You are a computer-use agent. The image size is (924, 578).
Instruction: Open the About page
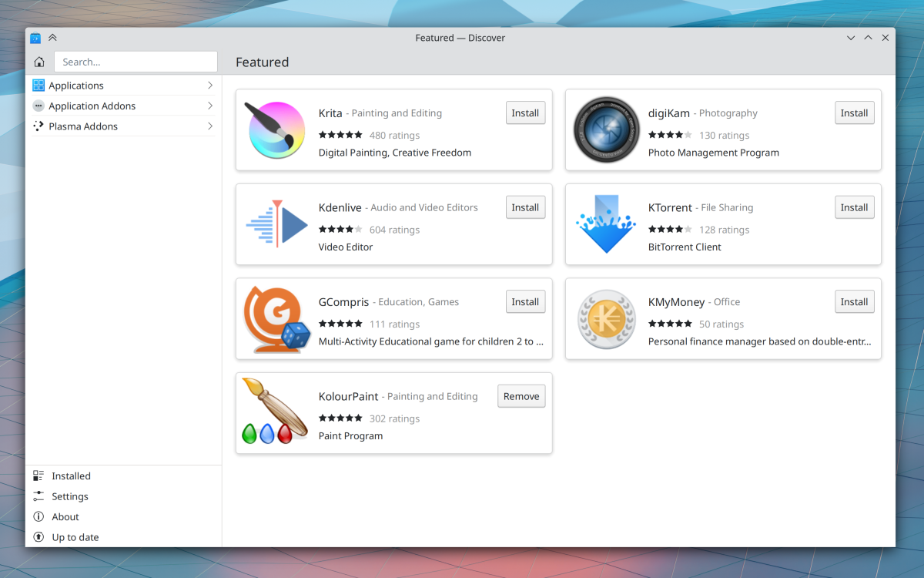(65, 517)
